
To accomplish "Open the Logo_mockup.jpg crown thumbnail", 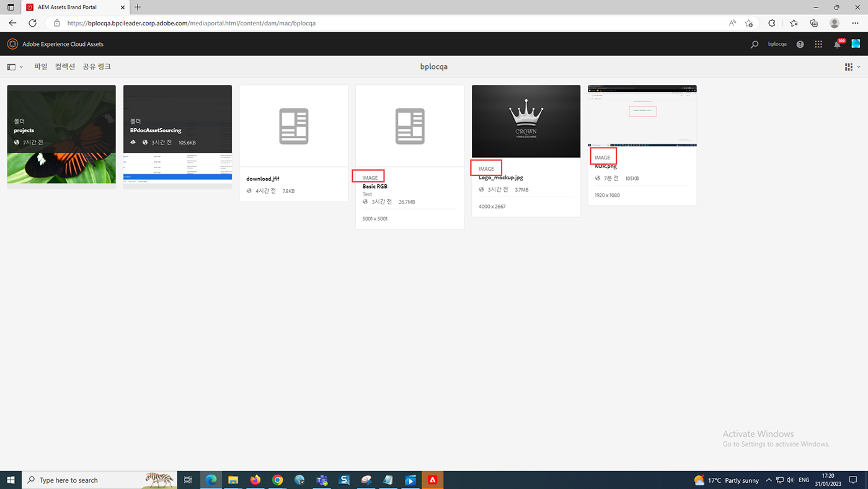I will [526, 122].
